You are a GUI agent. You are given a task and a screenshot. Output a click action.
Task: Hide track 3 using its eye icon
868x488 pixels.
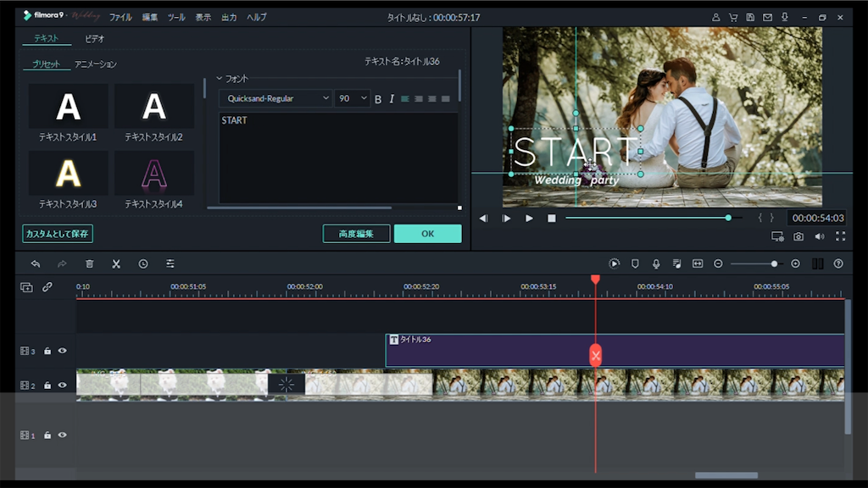[62, 351]
